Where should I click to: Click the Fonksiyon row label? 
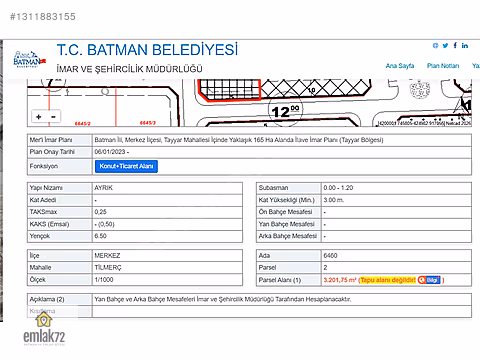point(44,166)
